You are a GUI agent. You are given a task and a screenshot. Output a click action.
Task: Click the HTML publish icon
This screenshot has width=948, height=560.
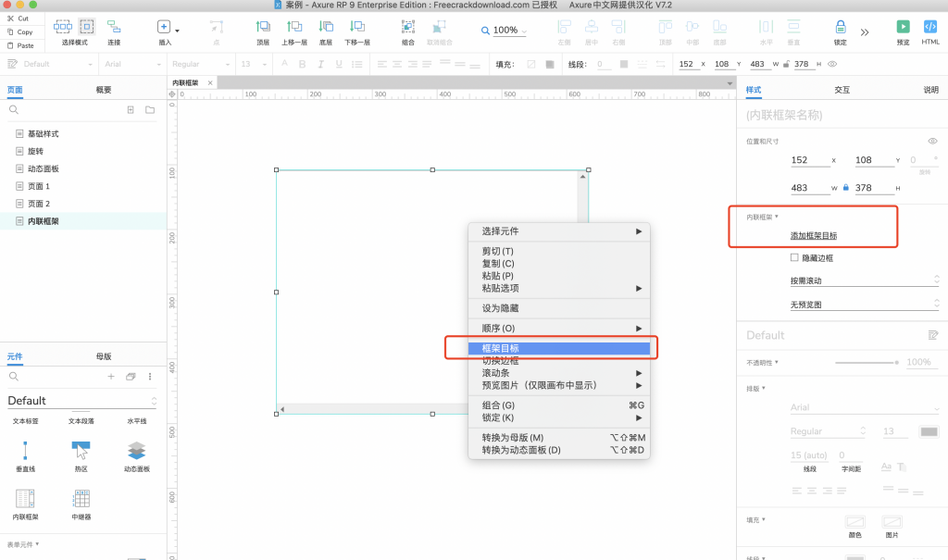pyautogui.click(x=930, y=27)
